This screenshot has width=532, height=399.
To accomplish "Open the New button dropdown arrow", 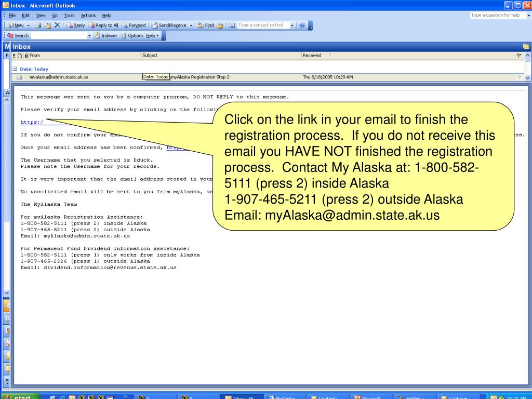I will click(27, 24).
